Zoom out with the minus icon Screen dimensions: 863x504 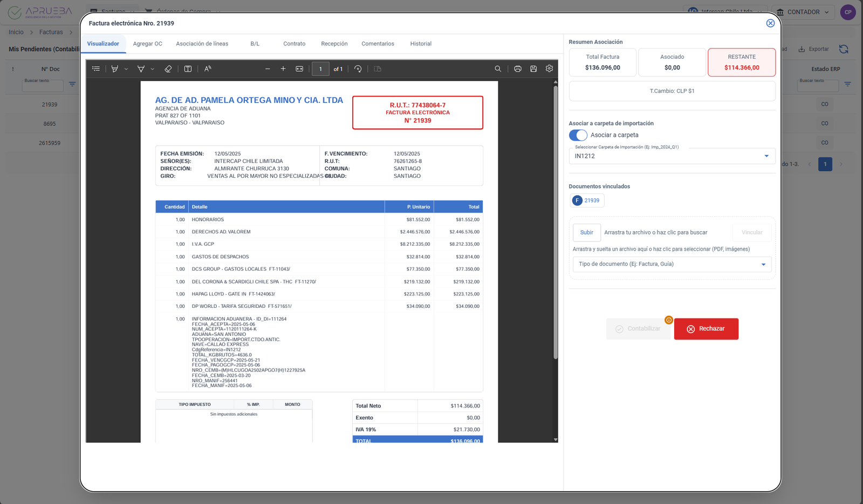click(x=268, y=69)
